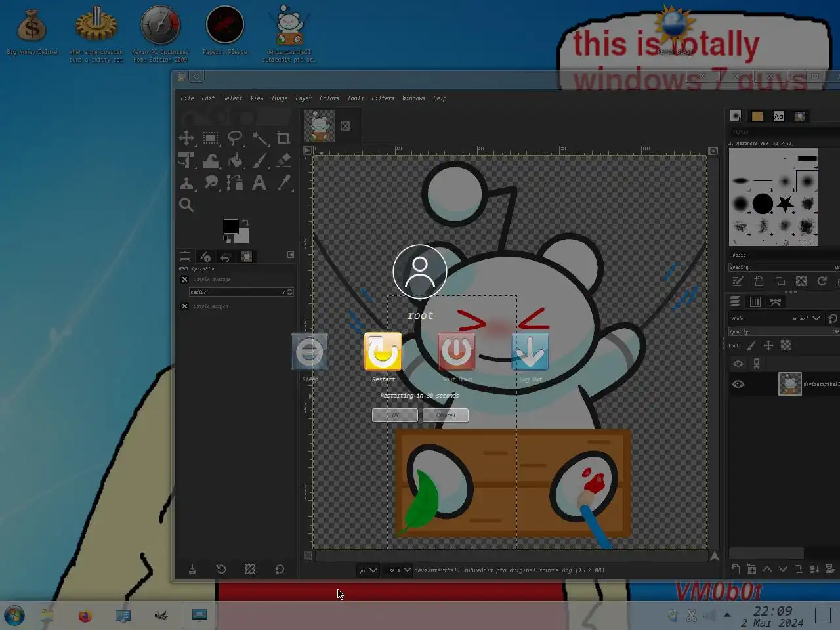Open the Filters menu
Viewport: 840px width, 630px height.
pos(383,98)
